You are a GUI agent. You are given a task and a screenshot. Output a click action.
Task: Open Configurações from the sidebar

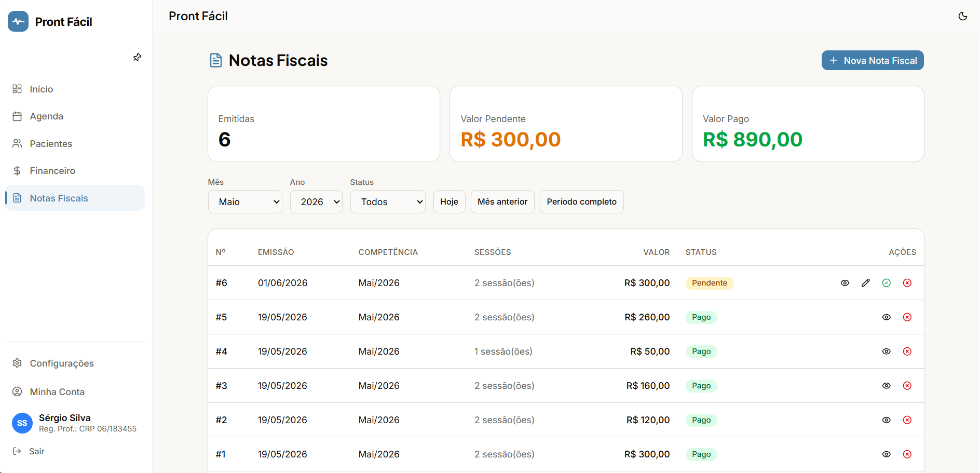pyautogui.click(x=75, y=363)
